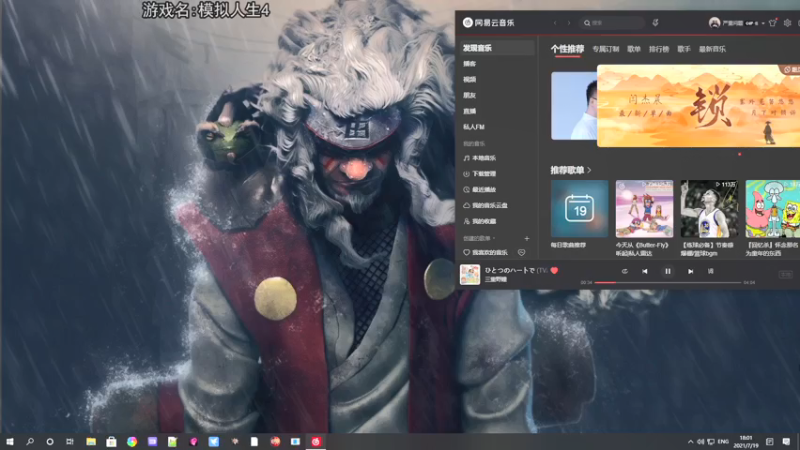Open the now playing album art
The image size is (800, 450).
pyautogui.click(x=470, y=274)
